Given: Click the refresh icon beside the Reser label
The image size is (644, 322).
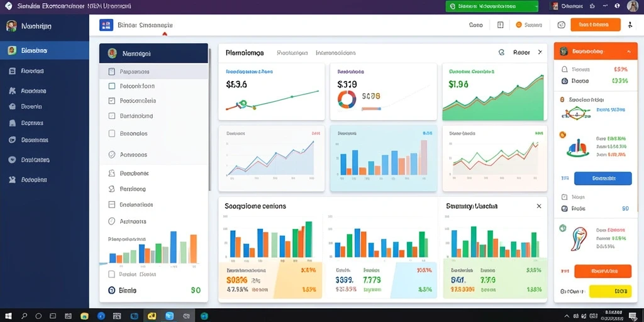Looking at the screenshot, I should tap(501, 53).
